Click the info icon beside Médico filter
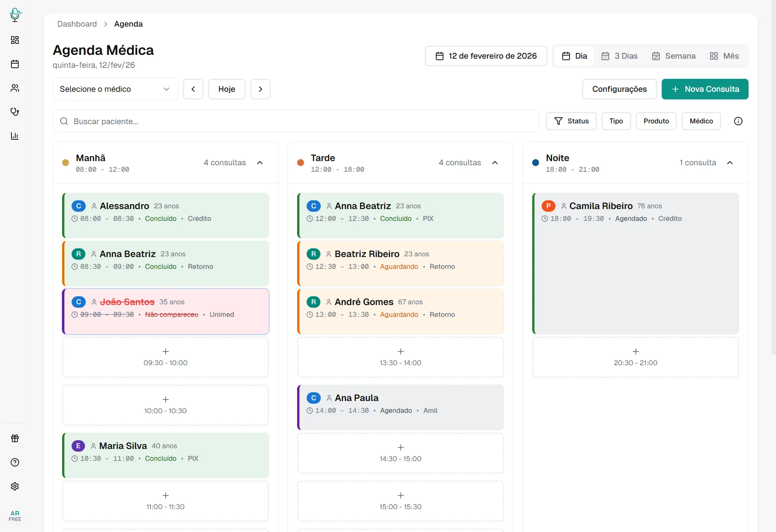Screen dimensions: 776x532 coord(738,121)
